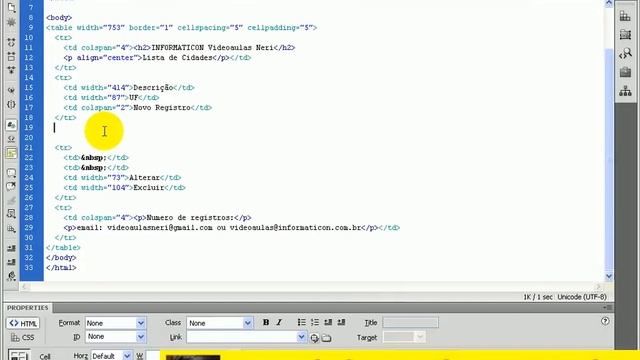Toggle the Line Numbers button
The height and width of the screenshot is (360, 640).
(x=11, y=125)
